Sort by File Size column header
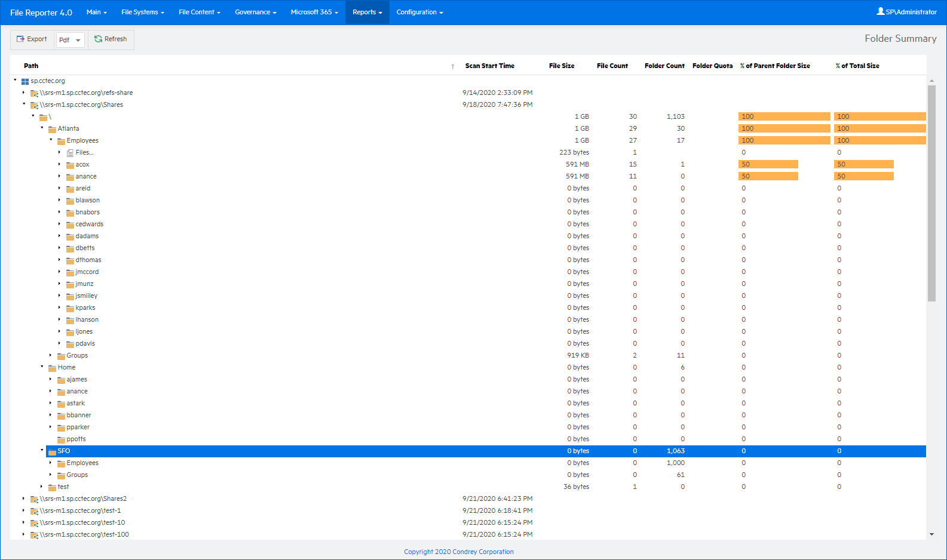This screenshot has width=947, height=560. (561, 66)
